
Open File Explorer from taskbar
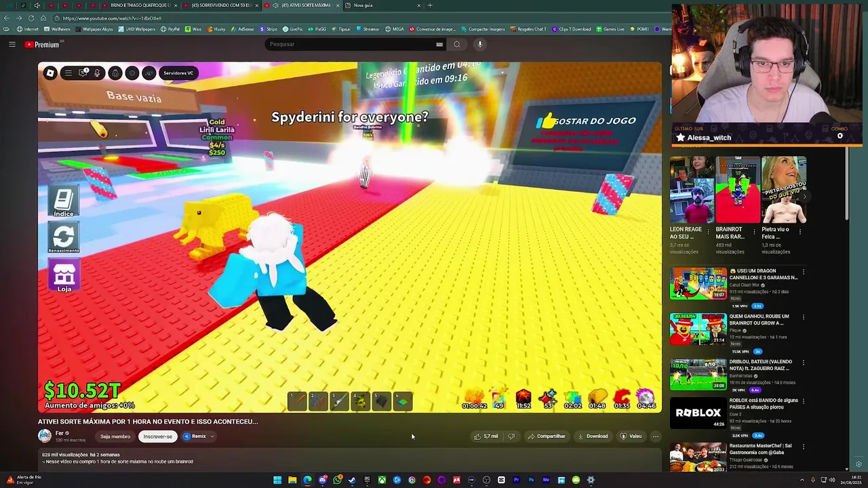coord(292,480)
